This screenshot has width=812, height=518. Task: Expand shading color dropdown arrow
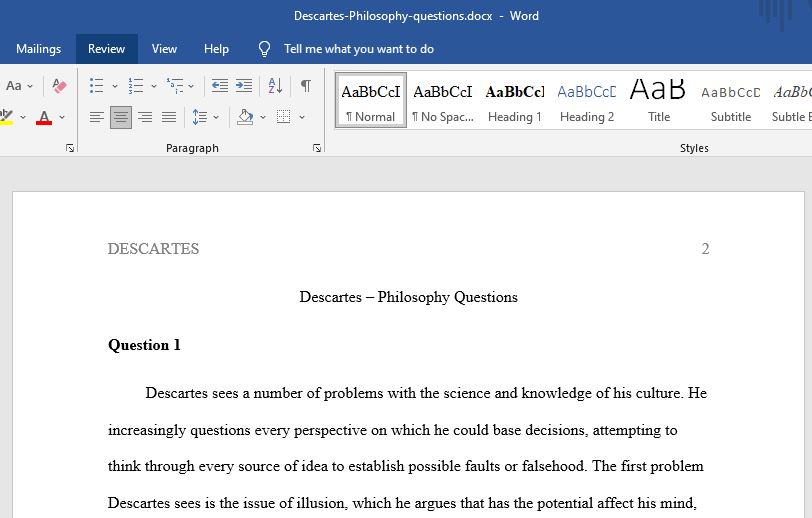coord(263,118)
